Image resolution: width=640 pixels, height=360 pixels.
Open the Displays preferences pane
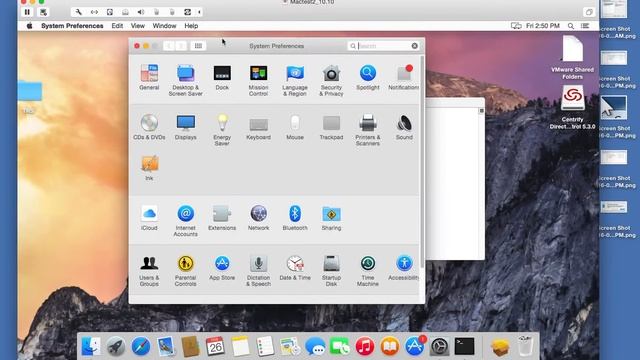click(x=185, y=127)
